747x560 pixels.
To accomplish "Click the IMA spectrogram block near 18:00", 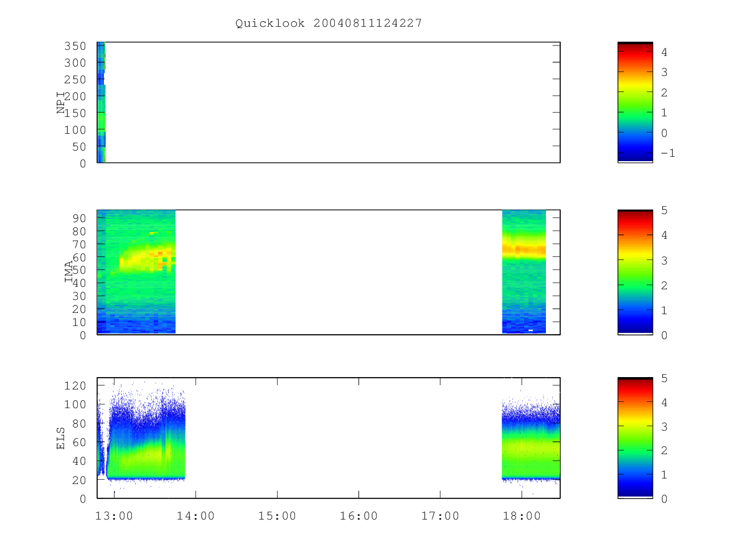I will pos(524,272).
